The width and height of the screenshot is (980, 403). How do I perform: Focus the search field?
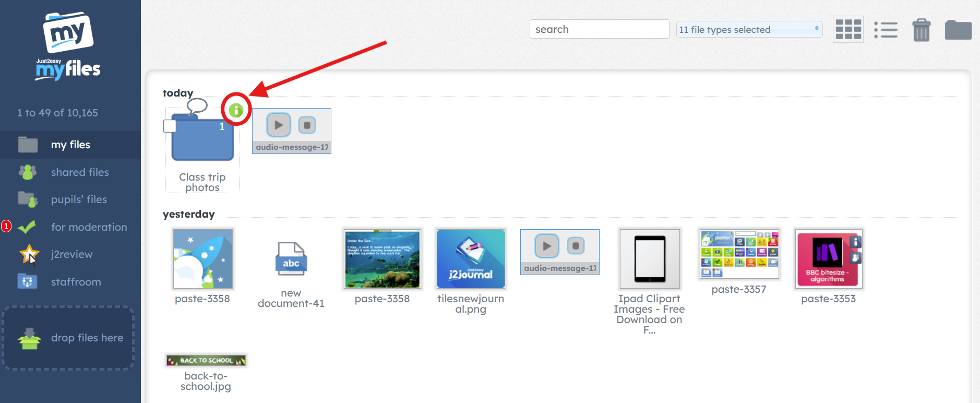pos(599,29)
